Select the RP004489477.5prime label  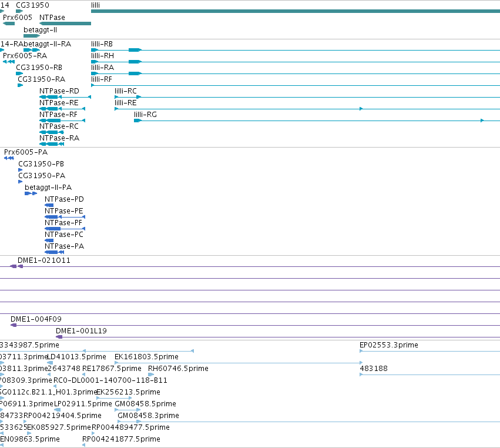131,427
